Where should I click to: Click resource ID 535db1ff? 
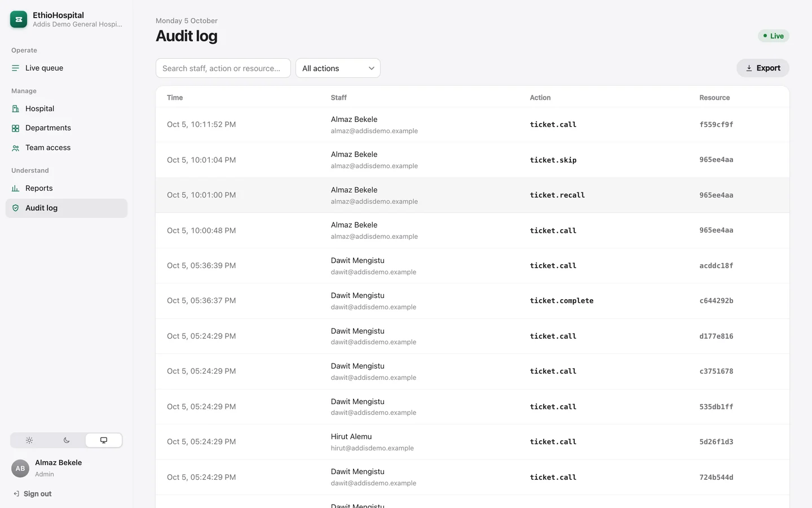tap(716, 407)
